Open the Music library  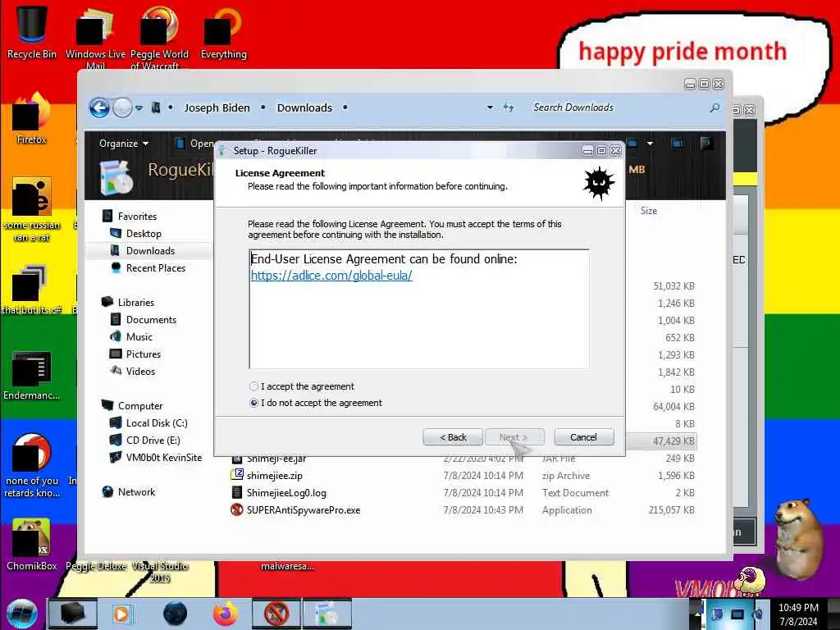pos(139,337)
